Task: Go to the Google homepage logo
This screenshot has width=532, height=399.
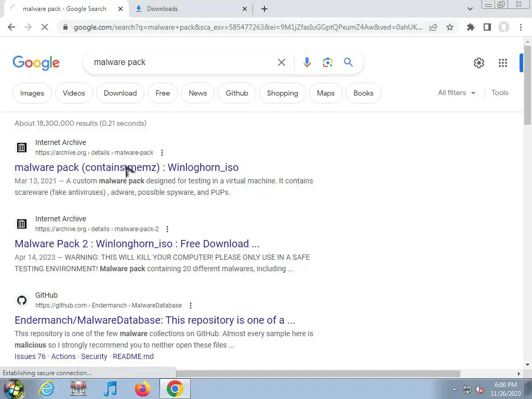Action: pyautogui.click(x=36, y=63)
